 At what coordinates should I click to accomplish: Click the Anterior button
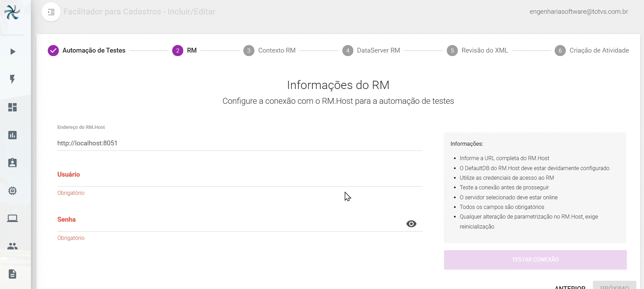point(570,287)
